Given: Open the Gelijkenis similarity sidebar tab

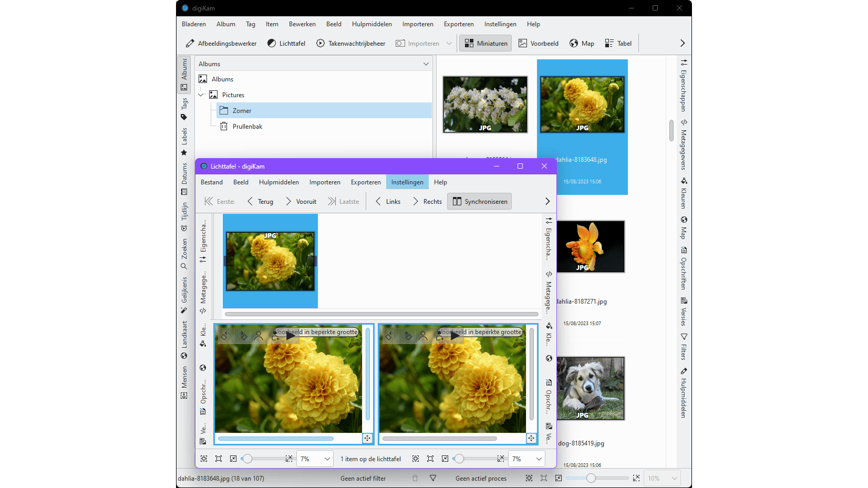Looking at the screenshot, I should (184, 295).
